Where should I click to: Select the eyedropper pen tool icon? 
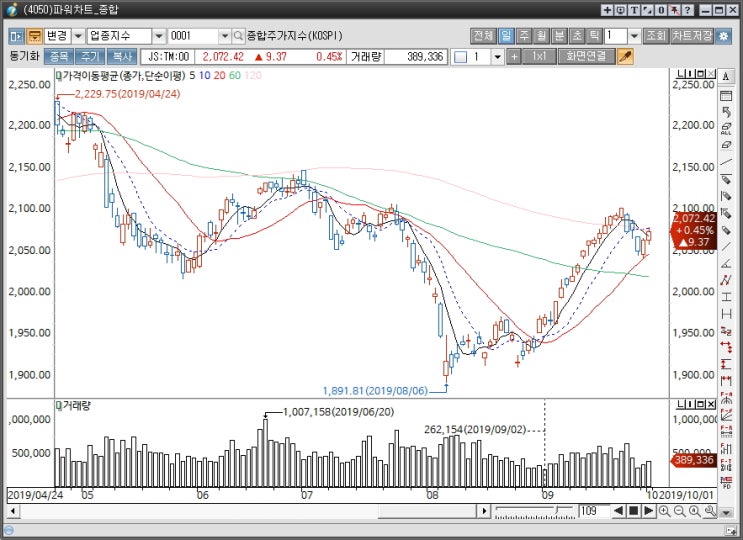(625, 57)
